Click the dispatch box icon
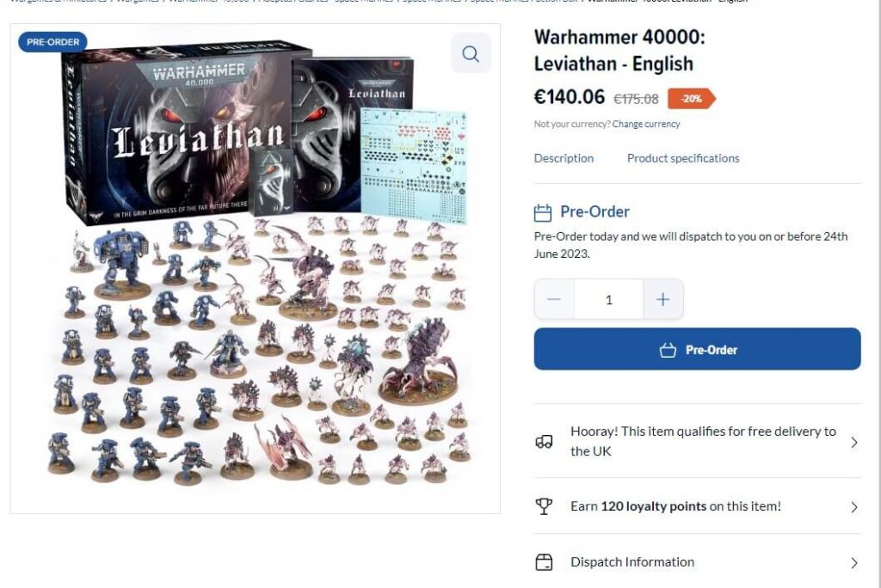Image resolution: width=881 pixels, height=588 pixels. (x=544, y=562)
